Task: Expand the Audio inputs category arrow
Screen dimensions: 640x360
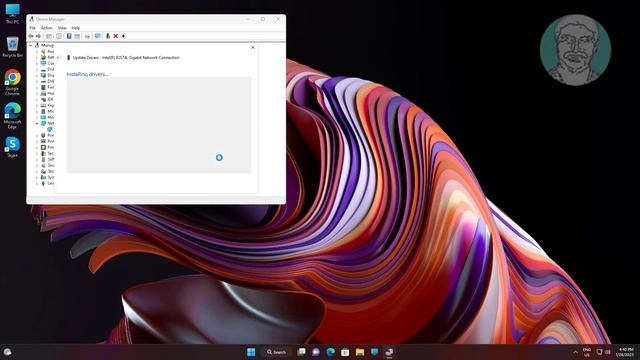Action: point(37,51)
